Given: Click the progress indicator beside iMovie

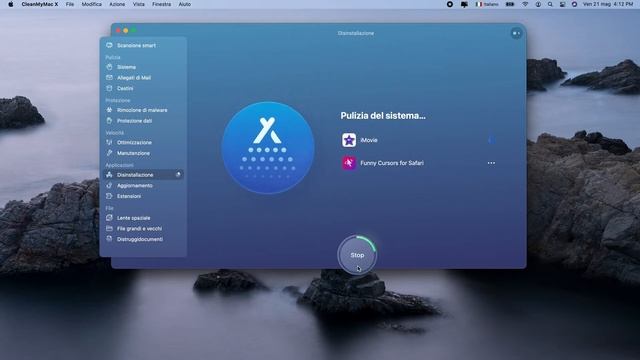Looking at the screenshot, I should (491, 140).
